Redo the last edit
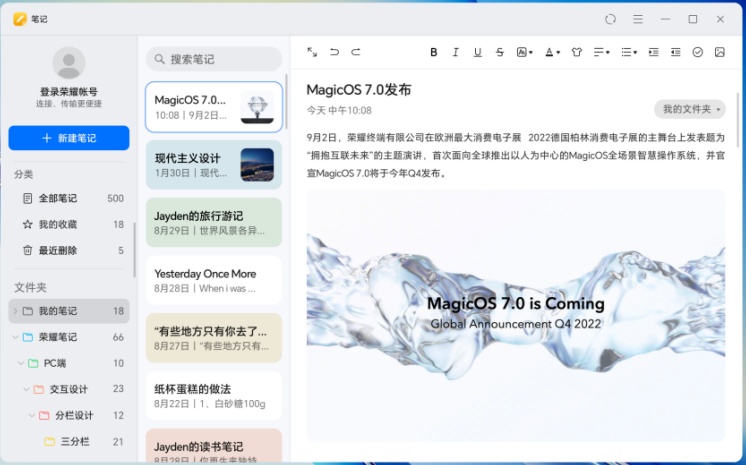Screen dimensions: 746x465 point(355,52)
